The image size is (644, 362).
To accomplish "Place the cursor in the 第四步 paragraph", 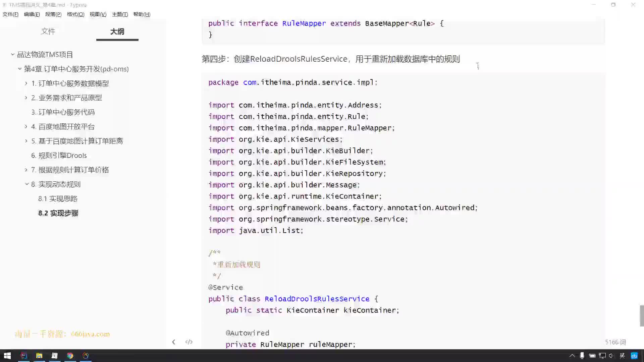I will pos(330,59).
